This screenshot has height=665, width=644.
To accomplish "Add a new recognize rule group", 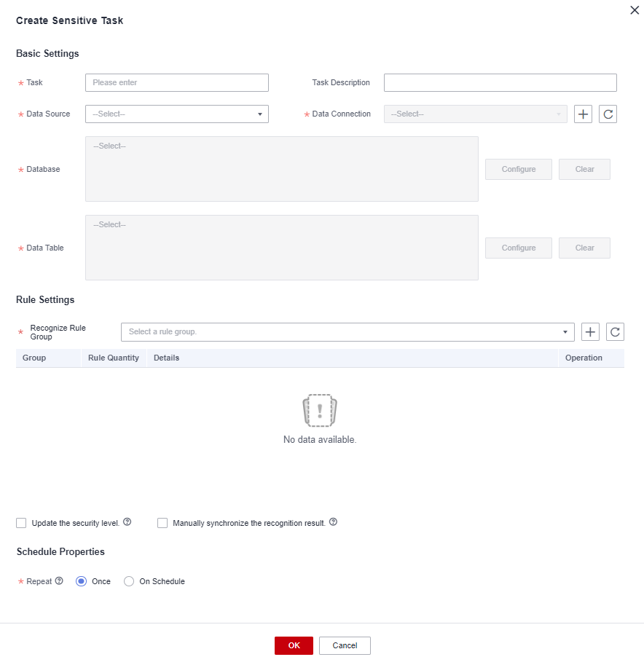I will click(x=590, y=332).
